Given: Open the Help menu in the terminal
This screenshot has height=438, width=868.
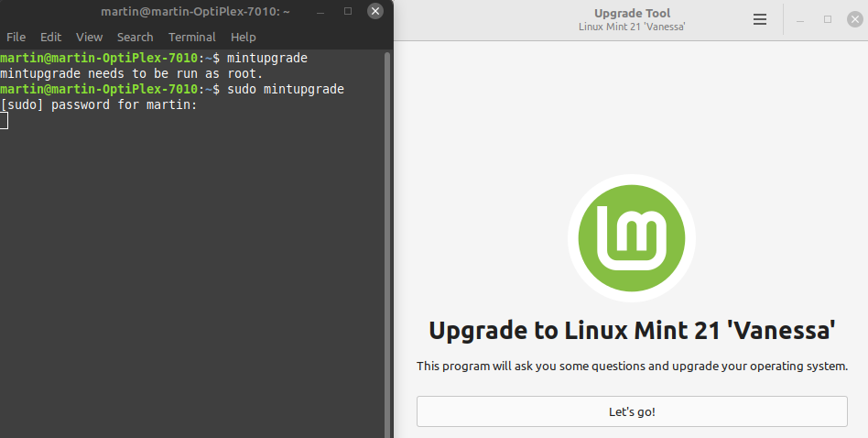Looking at the screenshot, I should [243, 37].
